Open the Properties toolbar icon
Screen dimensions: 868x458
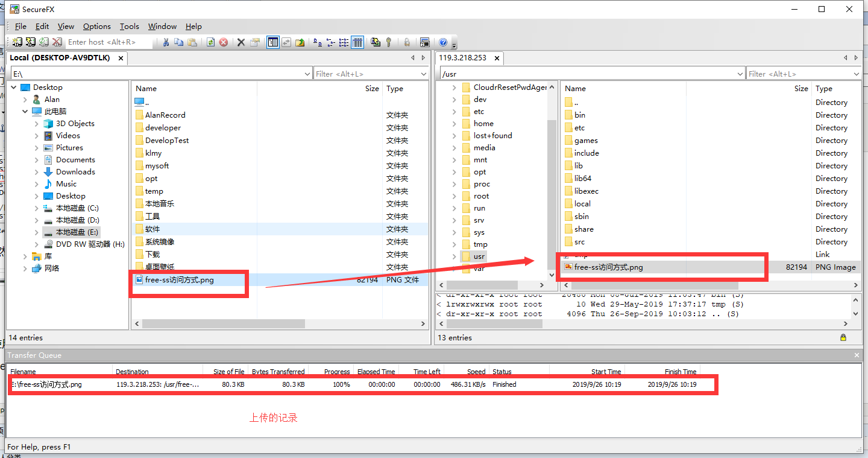(254, 42)
